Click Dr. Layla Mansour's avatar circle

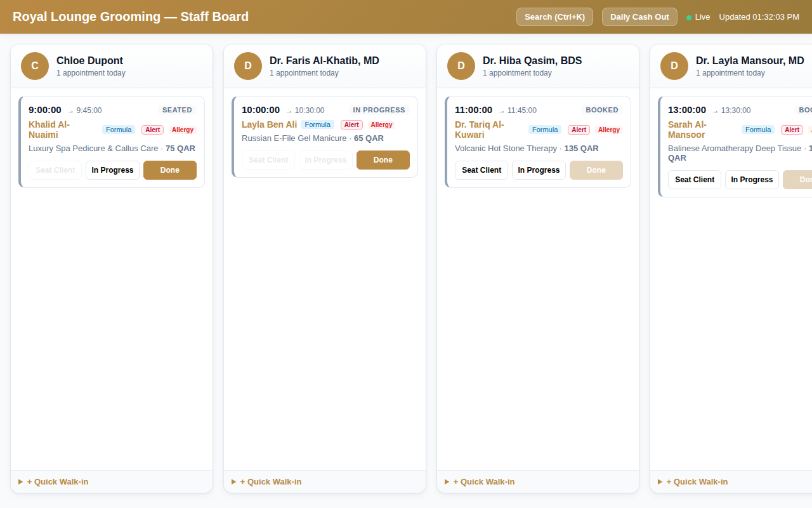tap(674, 66)
